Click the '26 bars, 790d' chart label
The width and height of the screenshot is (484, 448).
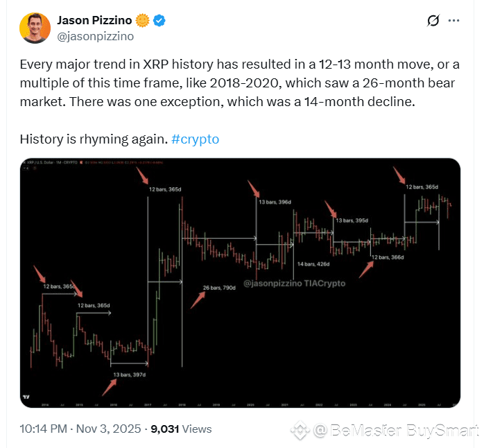[x=219, y=288]
